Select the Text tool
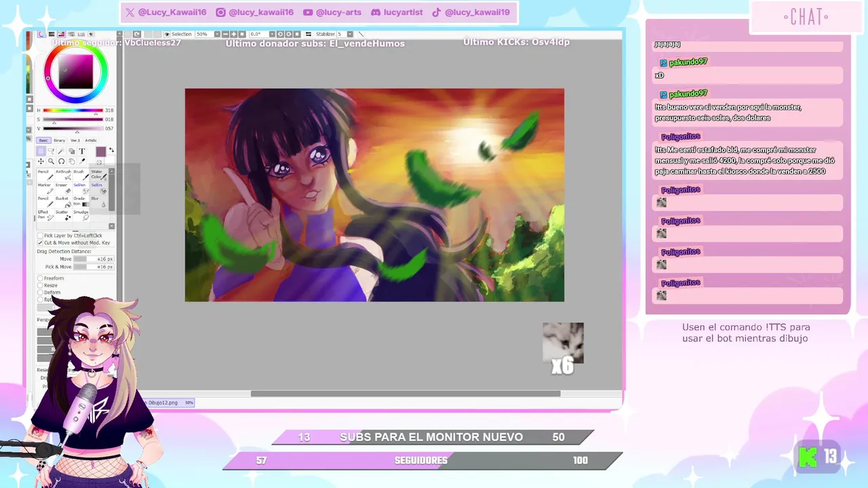 (x=82, y=151)
